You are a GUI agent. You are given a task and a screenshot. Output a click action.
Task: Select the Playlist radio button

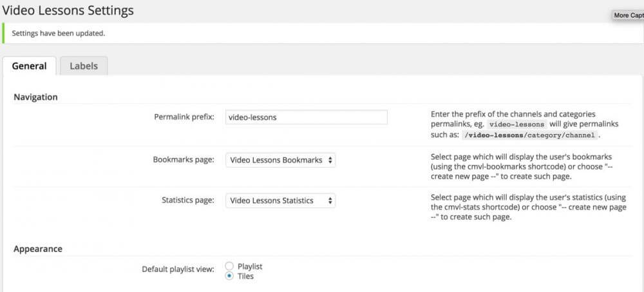230,266
